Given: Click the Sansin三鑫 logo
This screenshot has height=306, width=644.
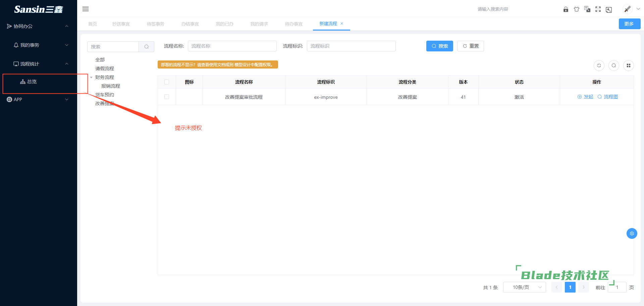Looking at the screenshot, I should 38,9.
